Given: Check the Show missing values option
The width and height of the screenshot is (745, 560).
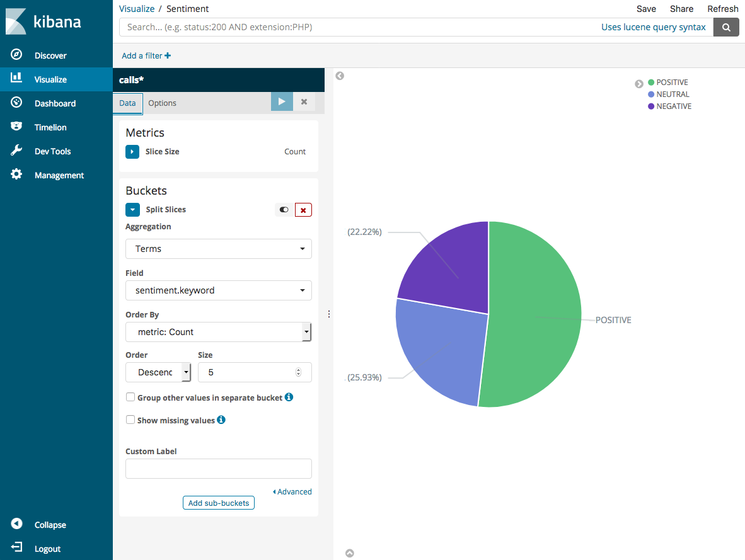Looking at the screenshot, I should (x=130, y=419).
